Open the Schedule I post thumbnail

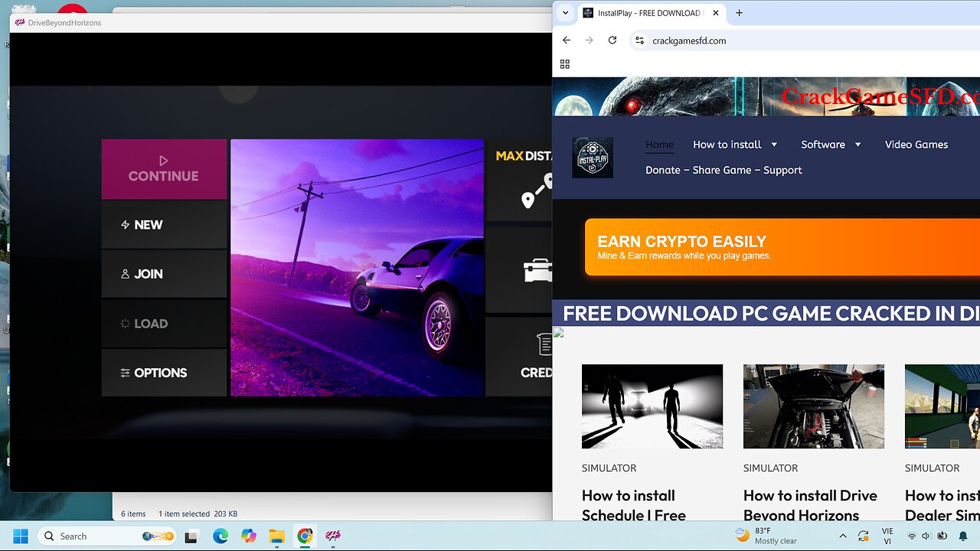point(652,406)
